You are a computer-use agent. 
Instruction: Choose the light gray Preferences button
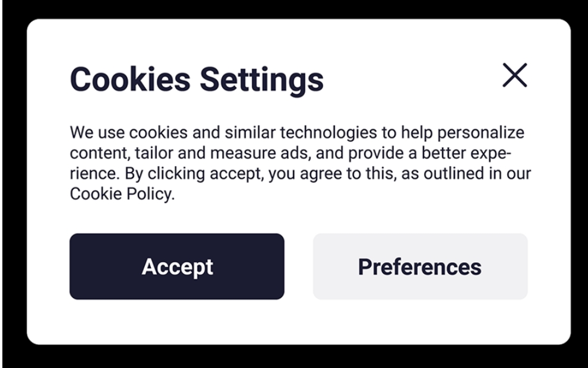[x=420, y=267]
